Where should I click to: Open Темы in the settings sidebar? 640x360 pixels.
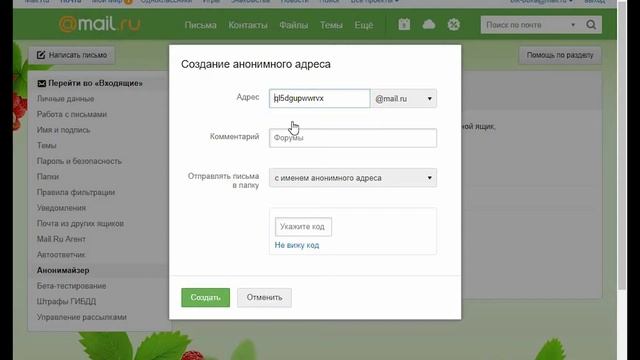(47, 145)
